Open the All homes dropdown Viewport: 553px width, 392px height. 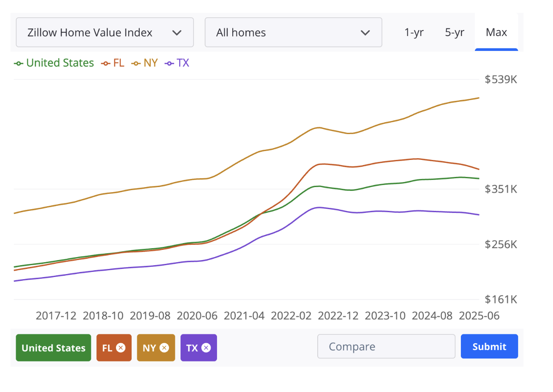click(x=293, y=32)
